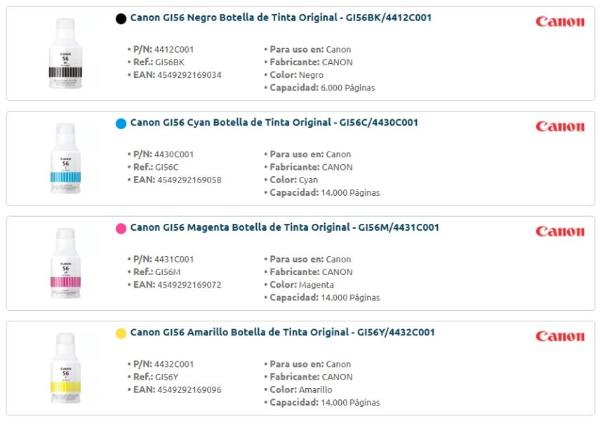Click EAN 4549292169034 on the Negro card
This screenshot has width=600, height=421.
(x=189, y=75)
